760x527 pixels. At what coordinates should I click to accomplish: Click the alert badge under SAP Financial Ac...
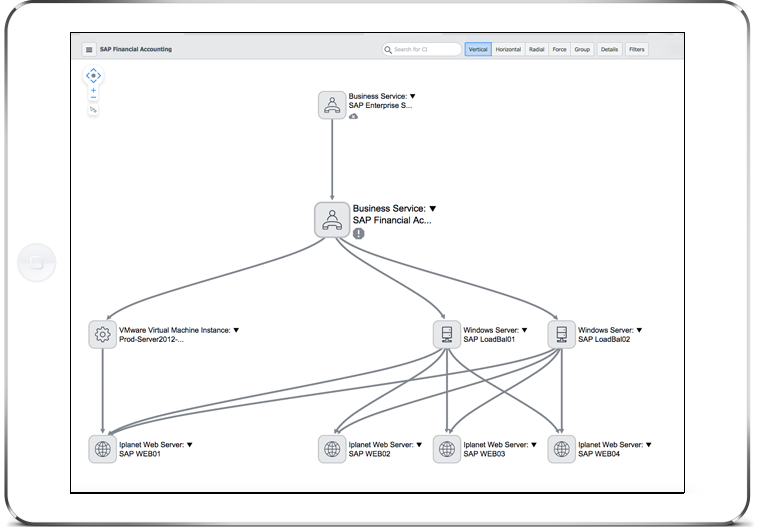tap(358, 234)
